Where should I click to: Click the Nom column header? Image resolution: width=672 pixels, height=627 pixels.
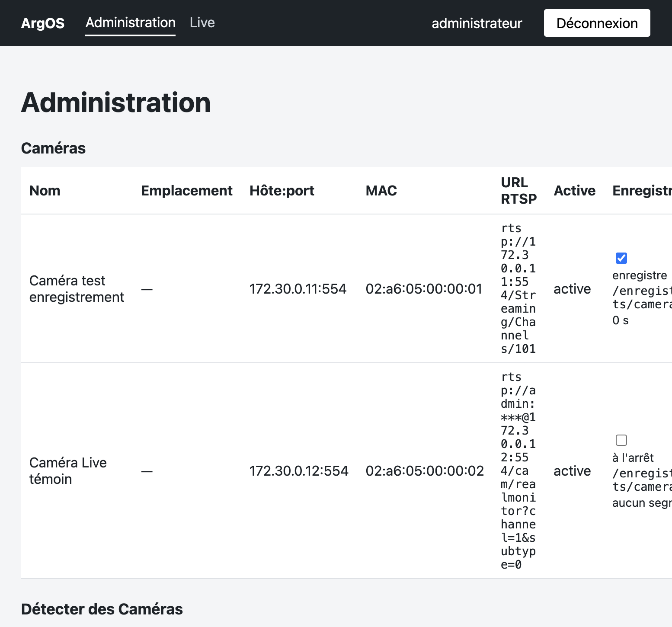[45, 191]
